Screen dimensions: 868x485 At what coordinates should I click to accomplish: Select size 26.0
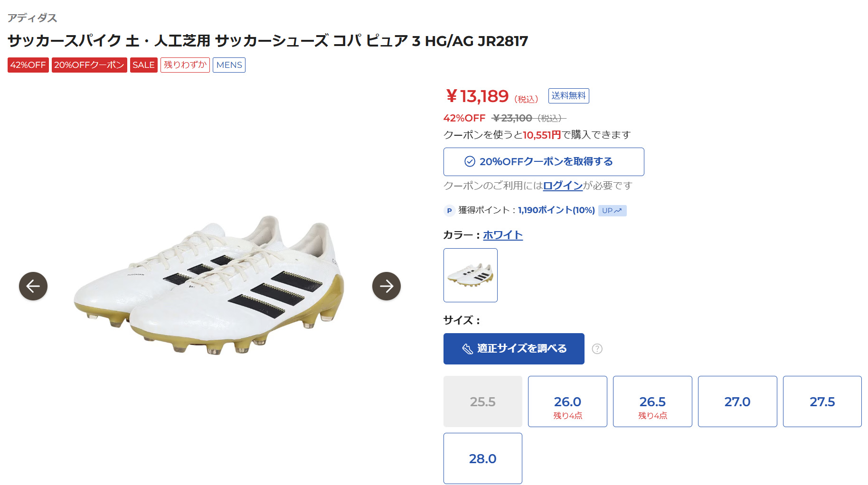coord(567,401)
